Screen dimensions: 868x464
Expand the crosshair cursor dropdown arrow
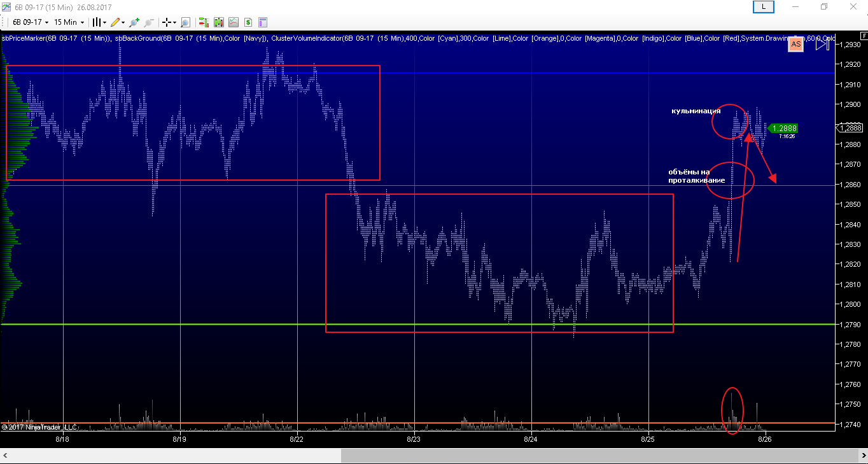(175, 22)
